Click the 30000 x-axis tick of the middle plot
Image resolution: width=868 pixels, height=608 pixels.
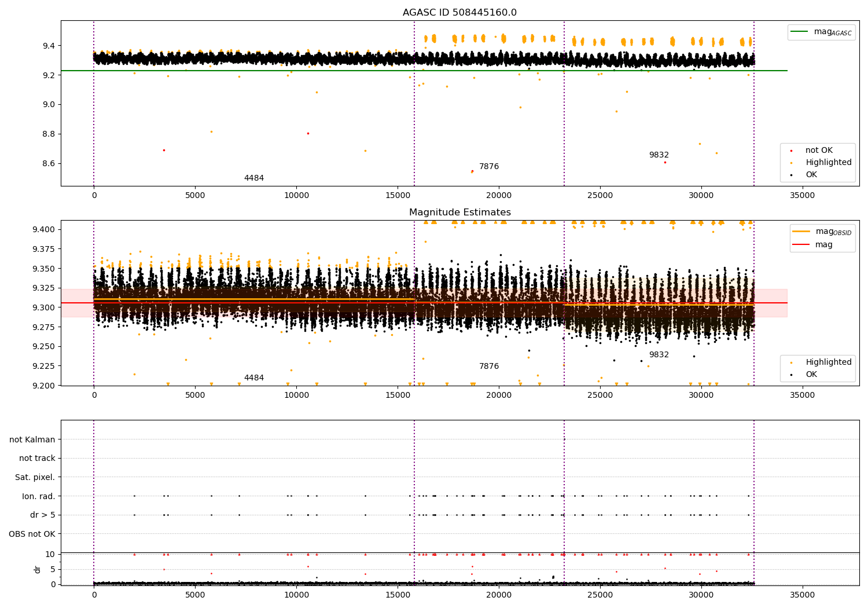pos(701,395)
